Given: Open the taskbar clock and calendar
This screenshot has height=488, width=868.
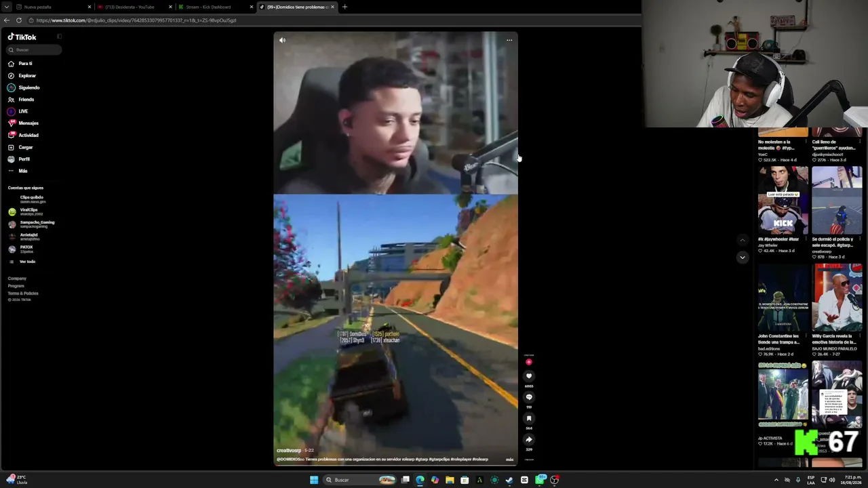Looking at the screenshot, I should click(850, 480).
